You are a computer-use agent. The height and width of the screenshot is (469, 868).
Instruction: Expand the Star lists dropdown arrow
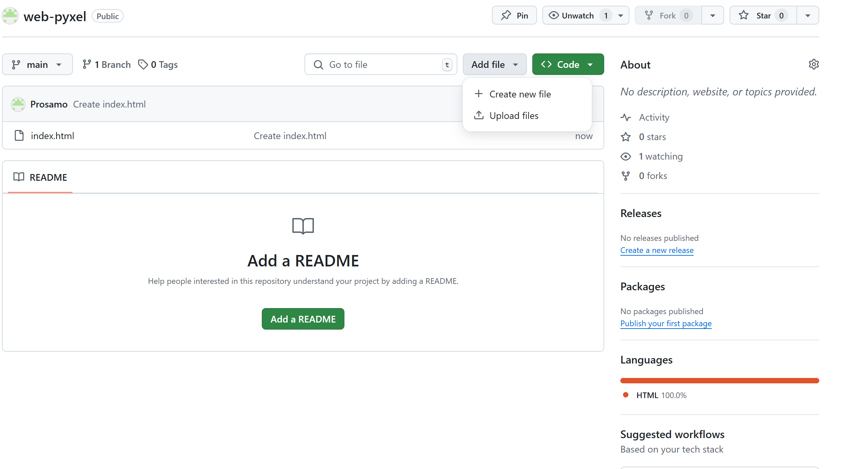808,15
